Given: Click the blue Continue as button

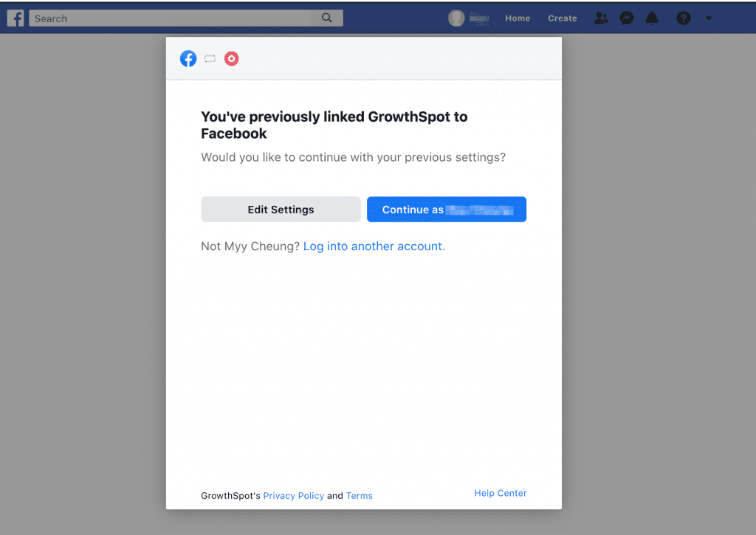Looking at the screenshot, I should [447, 209].
